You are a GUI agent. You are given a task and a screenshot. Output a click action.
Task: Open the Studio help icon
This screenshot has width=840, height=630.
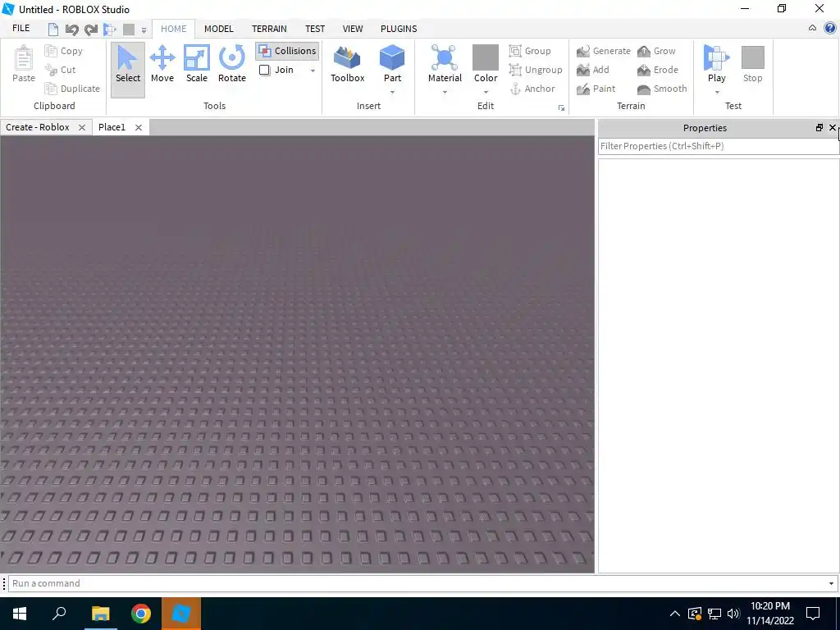pyautogui.click(x=830, y=29)
